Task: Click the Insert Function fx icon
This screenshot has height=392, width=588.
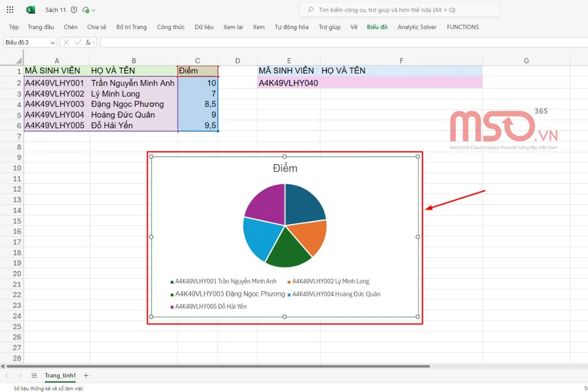Action: pos(88,42)
